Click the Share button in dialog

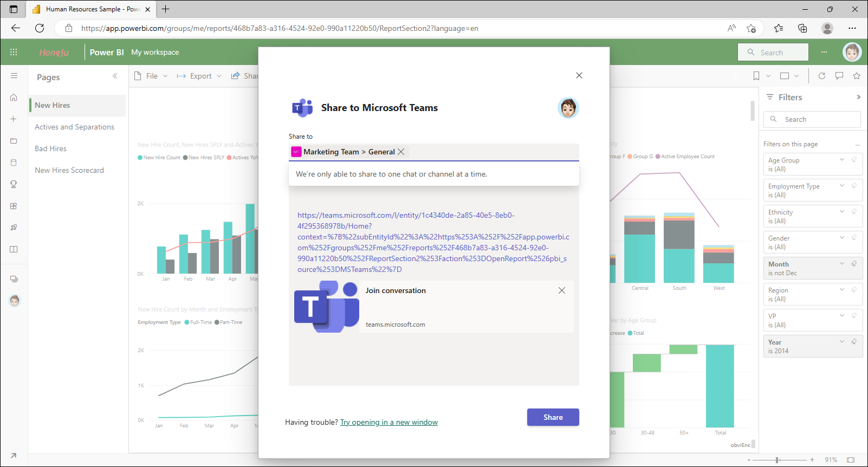pyautogui.click(x=553, y=417)
